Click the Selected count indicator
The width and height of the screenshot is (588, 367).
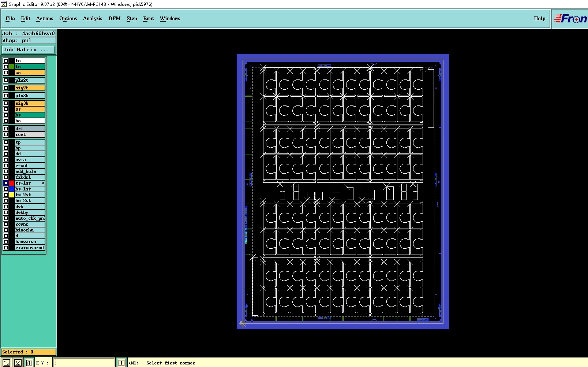(29, 352)
